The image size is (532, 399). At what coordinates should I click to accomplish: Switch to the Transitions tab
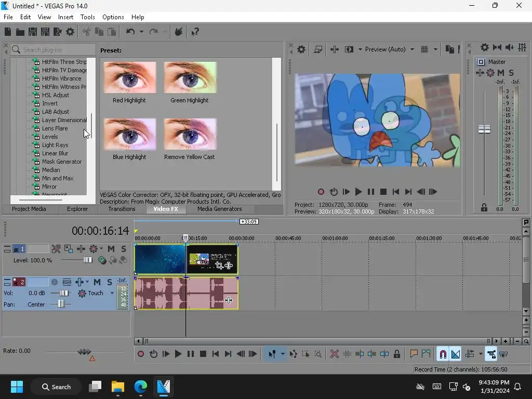(122, 209)
